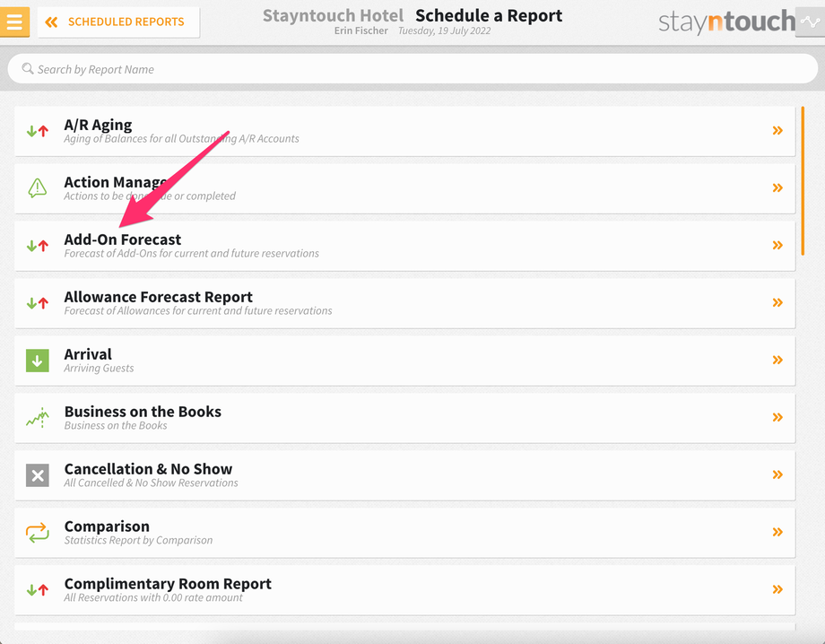825x644 pixels.
Task: Click the Comparison loop arrows icon
Action: tap(38, 533)
